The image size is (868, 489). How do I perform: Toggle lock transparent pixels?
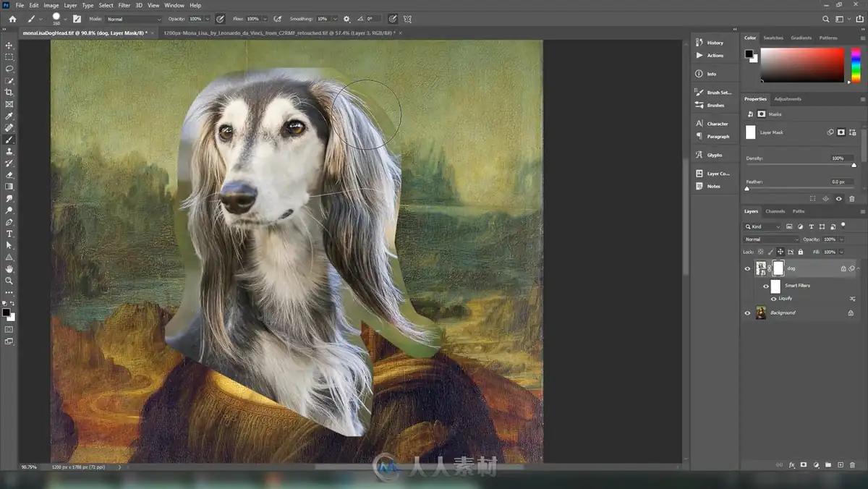pyautogui.click(x=759, y=252)
